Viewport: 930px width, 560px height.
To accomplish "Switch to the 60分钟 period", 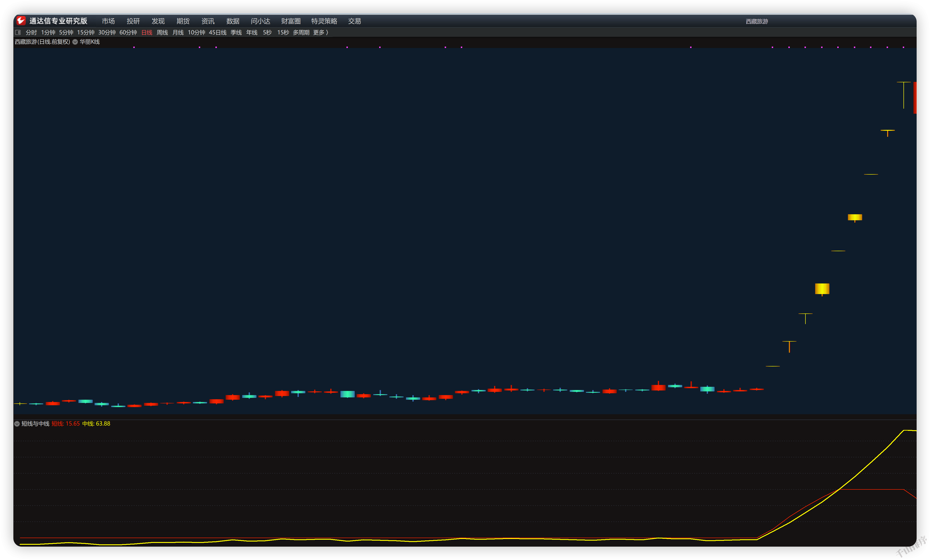I will point(128,33).
